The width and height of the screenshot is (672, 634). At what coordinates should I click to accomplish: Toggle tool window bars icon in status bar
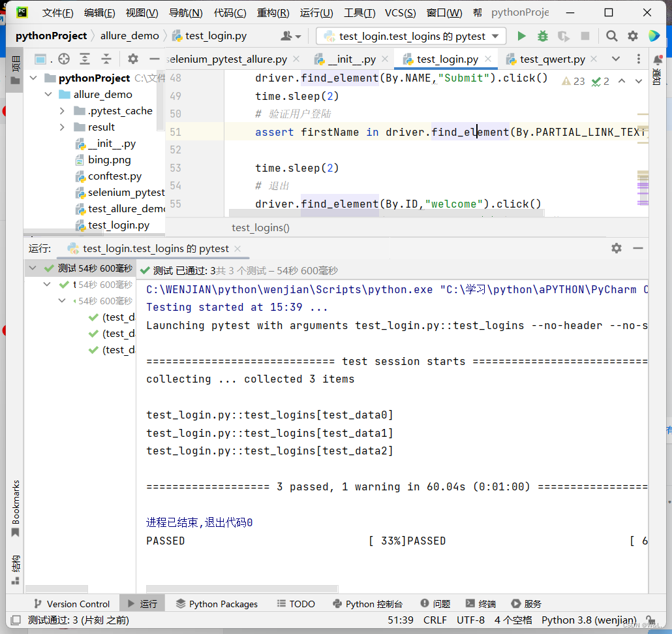pyautogui.click(x=16, y=620)
